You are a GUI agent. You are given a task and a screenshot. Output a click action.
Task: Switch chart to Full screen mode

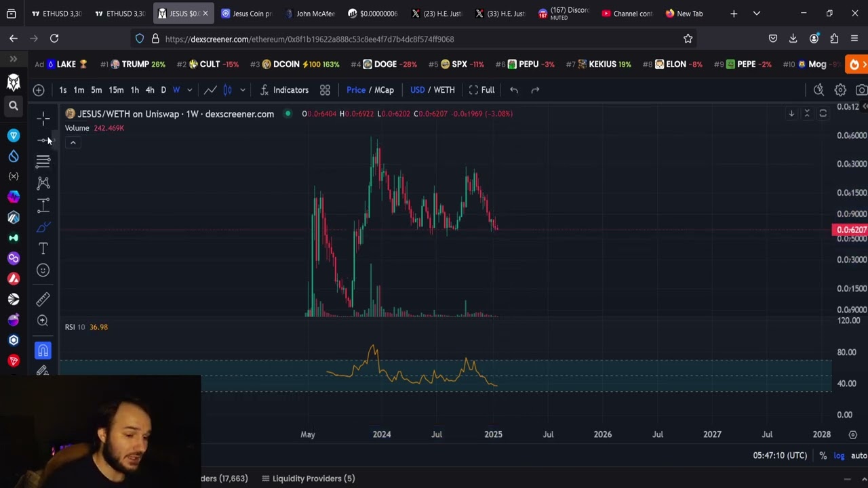click(x=481, y=89)
